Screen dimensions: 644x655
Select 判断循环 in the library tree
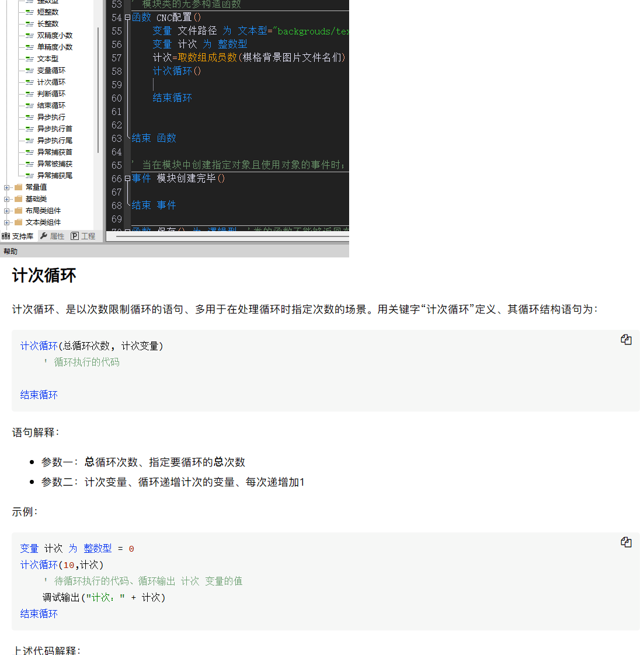51,94
